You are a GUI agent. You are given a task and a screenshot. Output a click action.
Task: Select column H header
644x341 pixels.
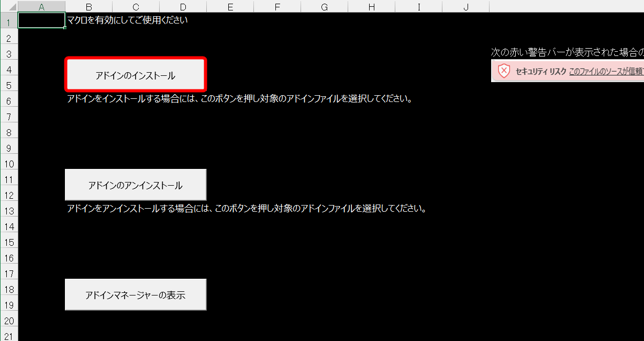[x=372, y=6]
